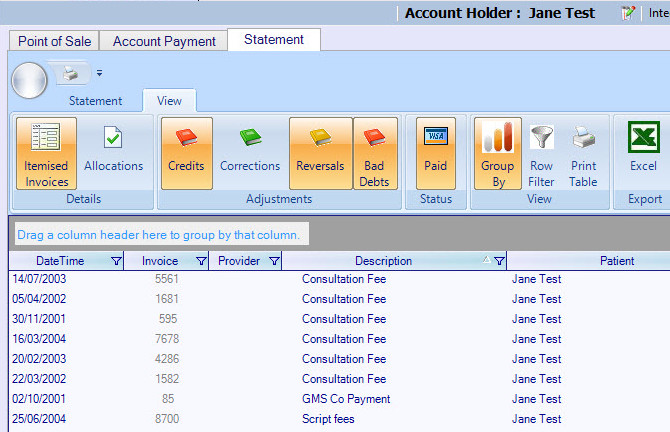Screen dimensions: 670x432
Task: Toggle Itemised Invoices details view
Action: point(46,153)
